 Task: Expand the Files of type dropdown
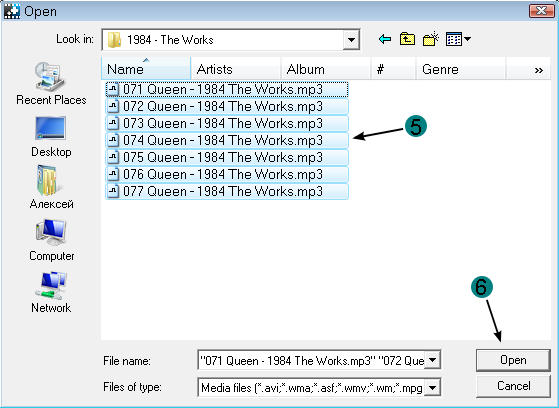tap(432, 387)
